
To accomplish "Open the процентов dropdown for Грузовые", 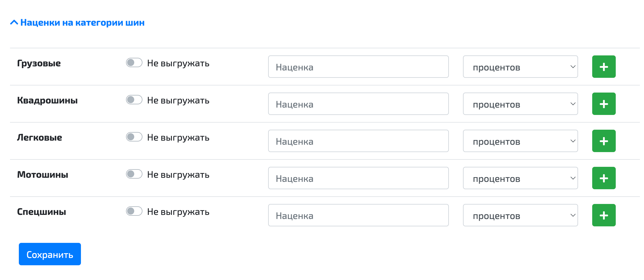I will 520,67.
